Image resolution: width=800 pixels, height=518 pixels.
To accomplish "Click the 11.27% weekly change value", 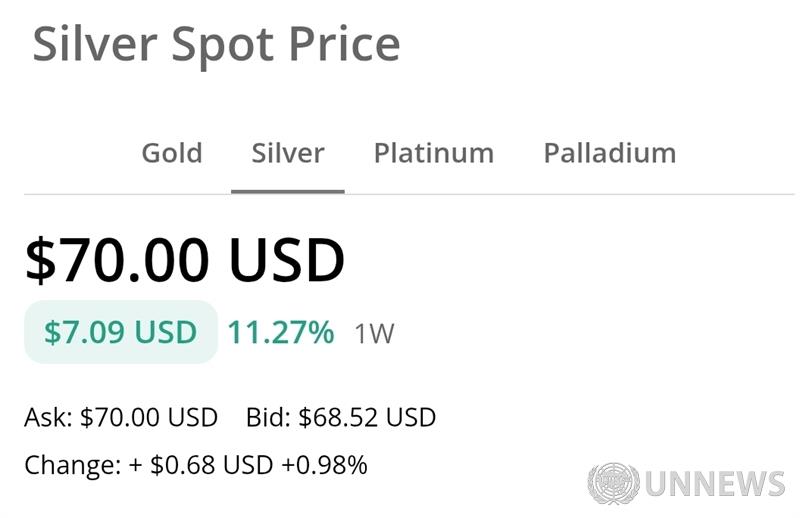I will point(281,332).
